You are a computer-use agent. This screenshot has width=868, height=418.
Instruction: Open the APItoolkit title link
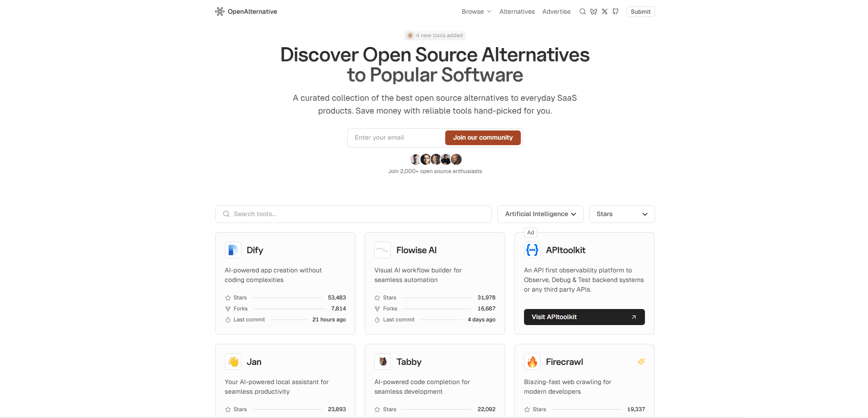click(566, 250)
